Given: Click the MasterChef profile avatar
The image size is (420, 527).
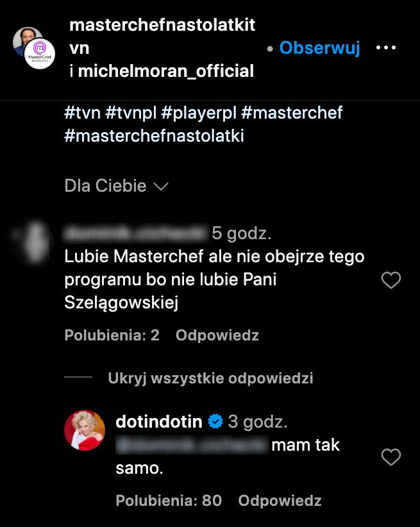Looking at the screenshot, I should pyautogui.click(x=39, y=53).
